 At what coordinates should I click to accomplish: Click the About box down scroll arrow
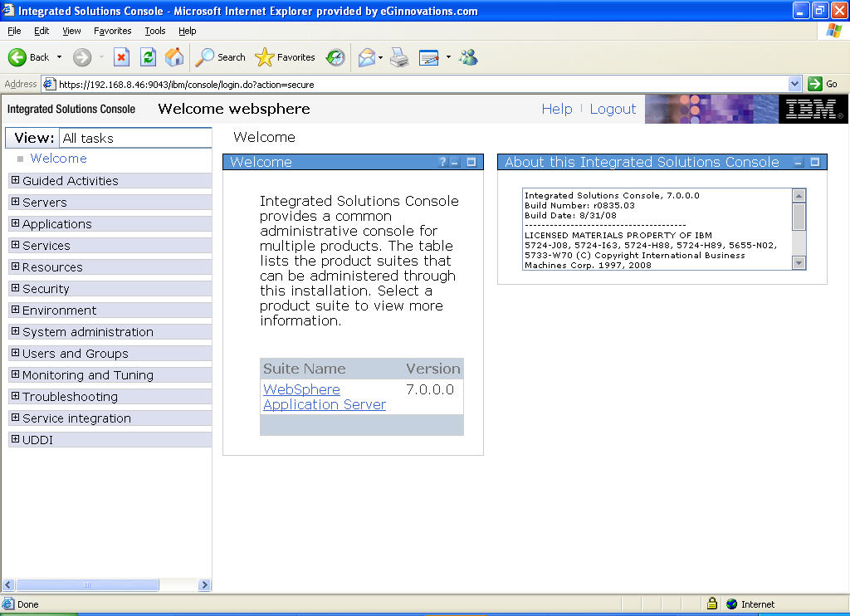[799, 263]
